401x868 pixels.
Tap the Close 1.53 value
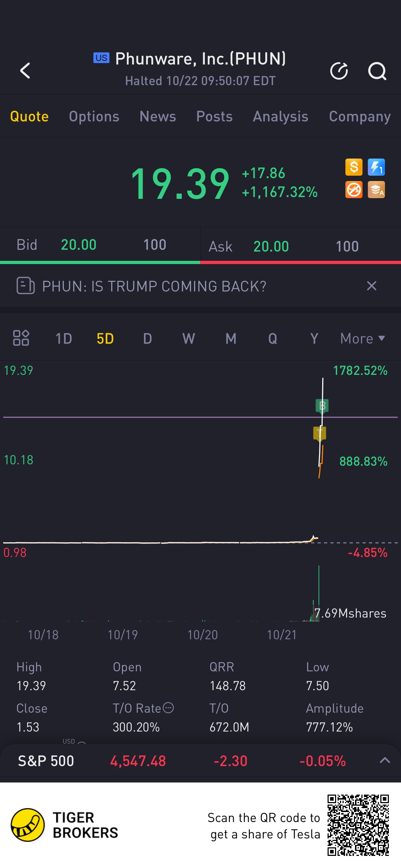point(28,727)
